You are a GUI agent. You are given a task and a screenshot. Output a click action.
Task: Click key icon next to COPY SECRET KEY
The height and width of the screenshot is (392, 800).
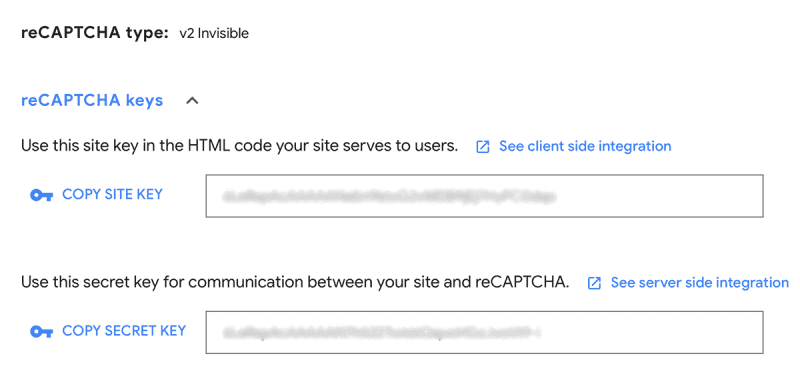[41, 332]
